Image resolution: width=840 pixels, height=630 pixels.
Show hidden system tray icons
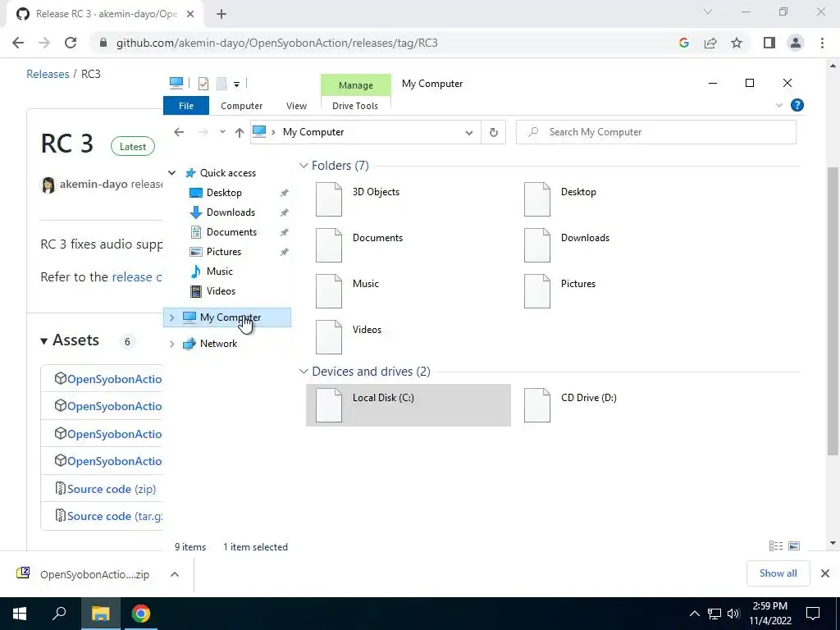point(694,614)
